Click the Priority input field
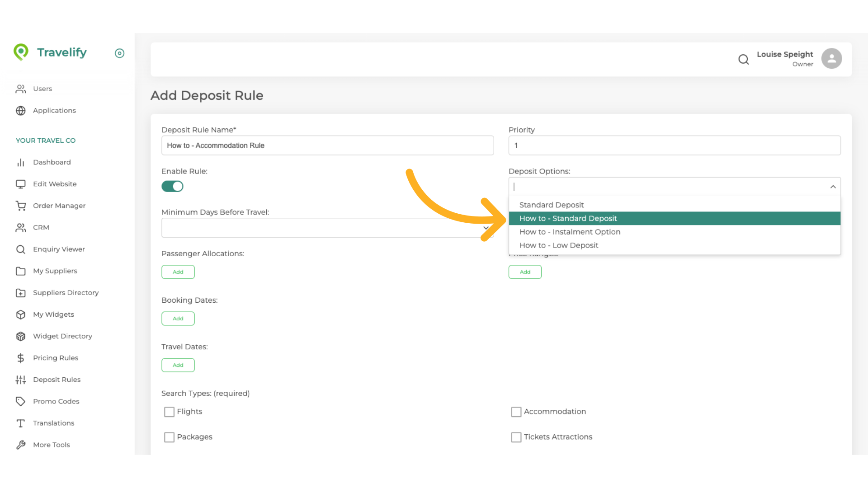Viewport: 868px width, 488px height. pyautogui.click(x=674, y=145)
